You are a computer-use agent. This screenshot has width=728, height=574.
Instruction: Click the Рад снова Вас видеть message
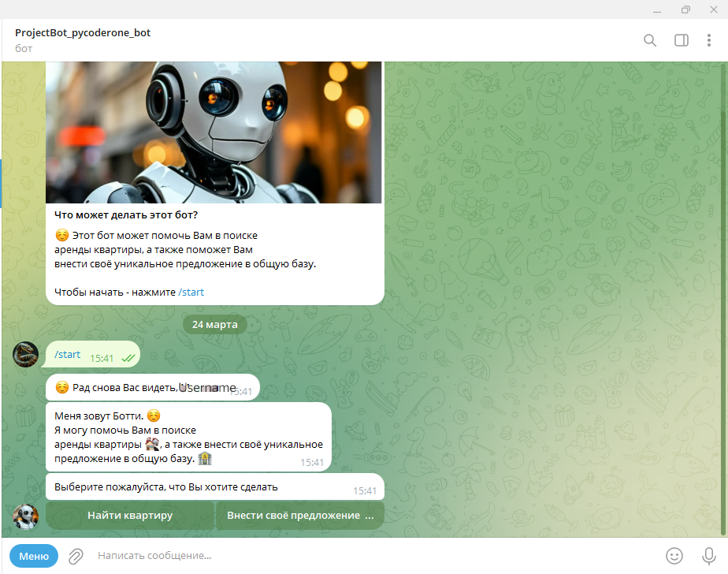click(152, 388)
